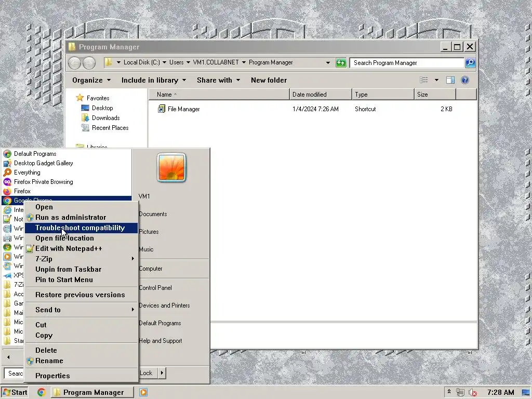This screenshot has width=532, height=399.
Task: Click the network icon in system tray
Action: (460, 393)
